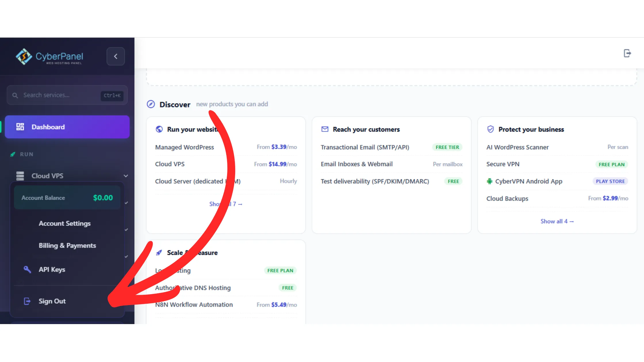The height and width of the screenshot is (362, 644).
Task: Open Cloud VPS in the Run your website card
Action: tap(170, 164)
